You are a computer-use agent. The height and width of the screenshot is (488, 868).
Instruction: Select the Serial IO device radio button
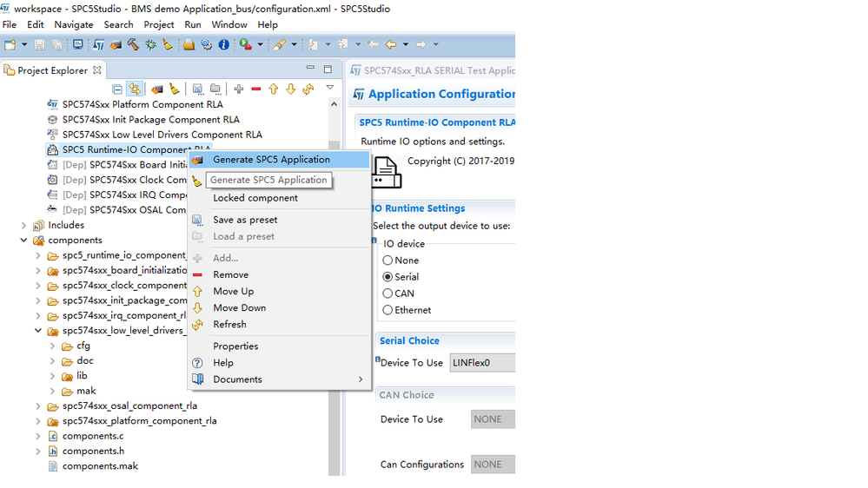388,277
